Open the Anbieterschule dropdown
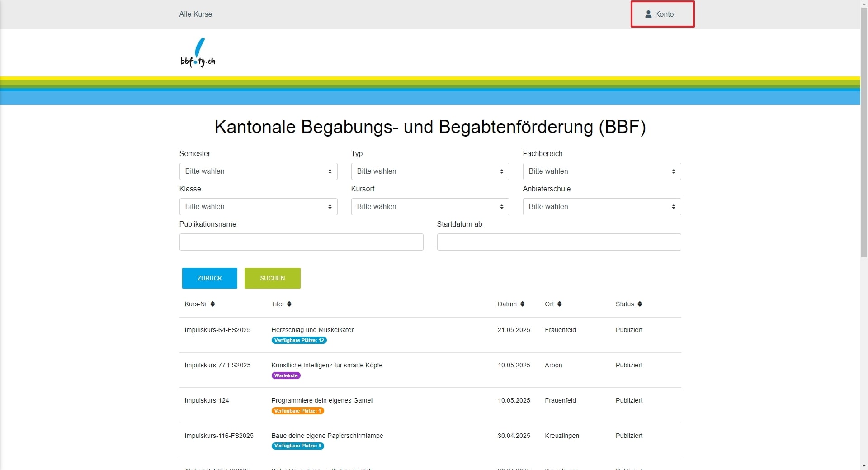This screenshot has width=868, height=470. pos(602,207)
